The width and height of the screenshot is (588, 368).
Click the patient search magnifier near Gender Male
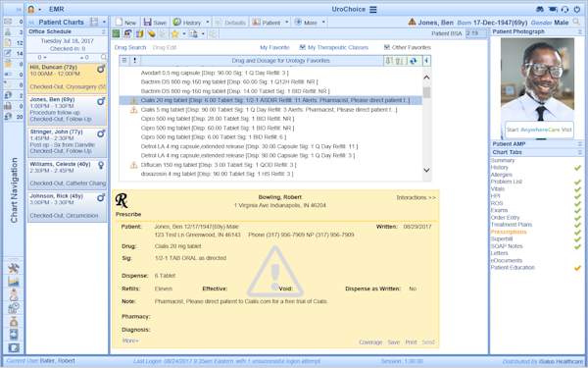576,23
